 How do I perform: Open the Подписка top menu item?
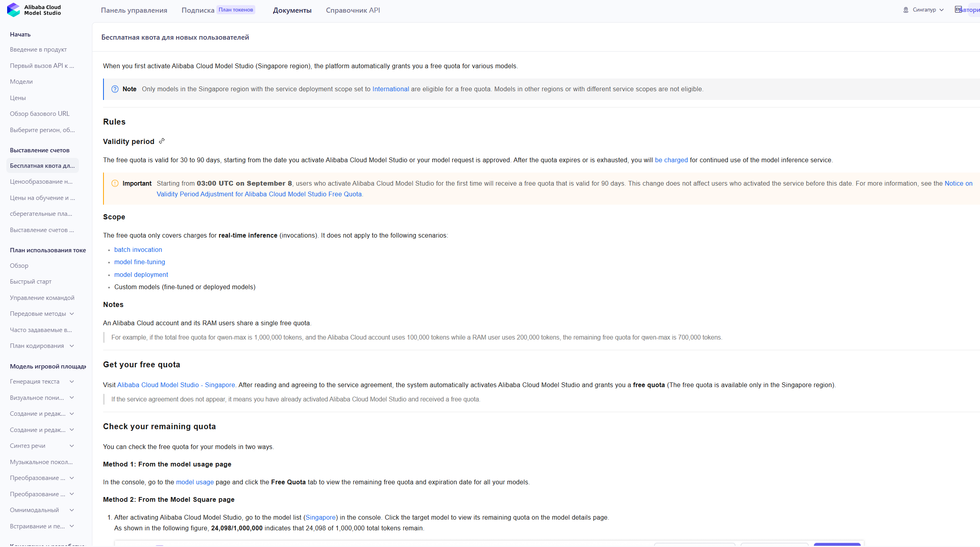(198, 10)
